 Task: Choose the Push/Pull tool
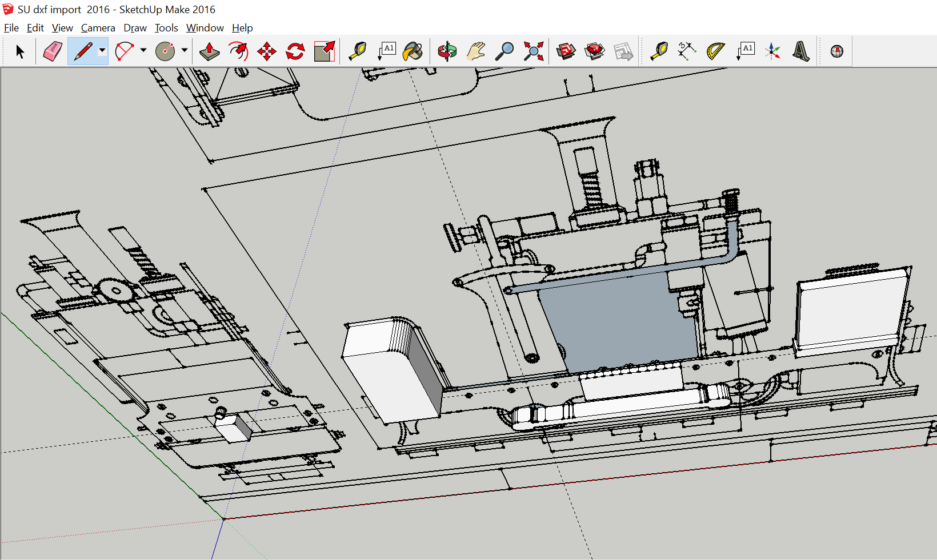[210, 51]
